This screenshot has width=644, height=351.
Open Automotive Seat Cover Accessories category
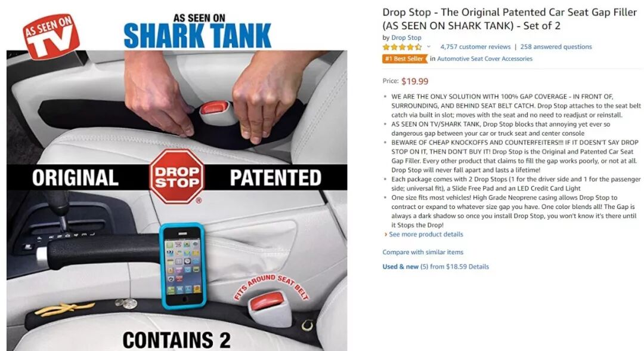click(485, 59)
